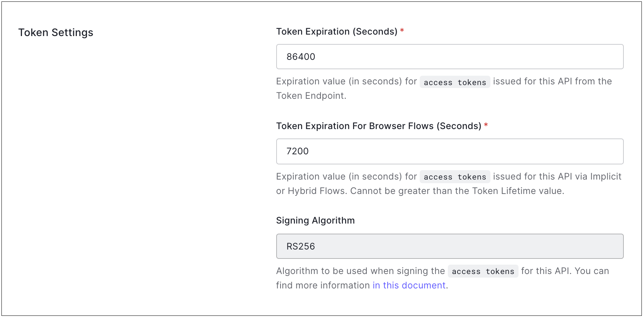Click the access tokens chip in signing algorithm description

(483, 271)
